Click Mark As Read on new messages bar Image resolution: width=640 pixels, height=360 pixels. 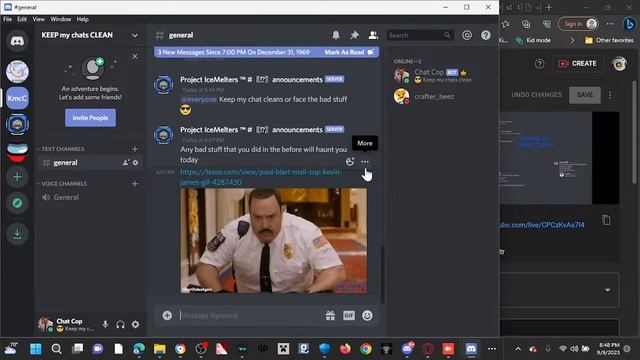(349, 52)
